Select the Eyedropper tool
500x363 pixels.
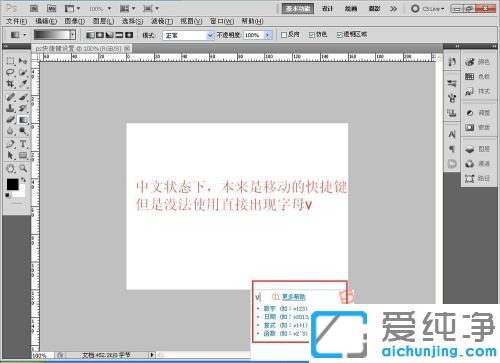tap(23, 84)
